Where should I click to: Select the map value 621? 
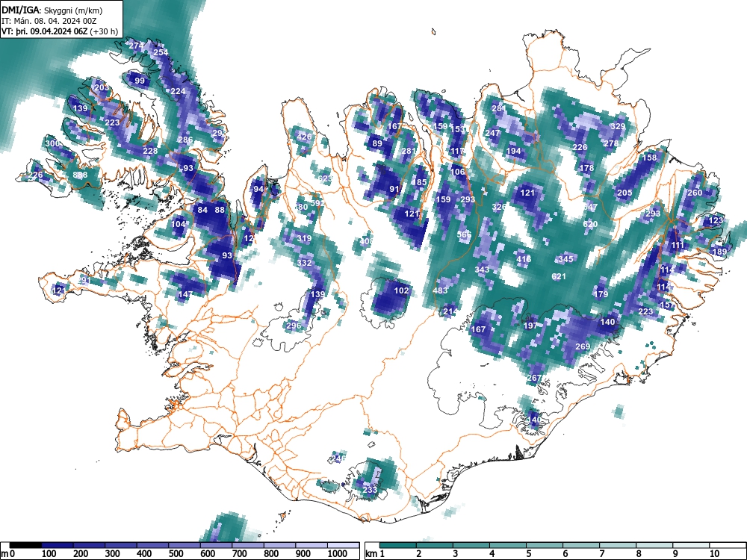coord(559,277)
